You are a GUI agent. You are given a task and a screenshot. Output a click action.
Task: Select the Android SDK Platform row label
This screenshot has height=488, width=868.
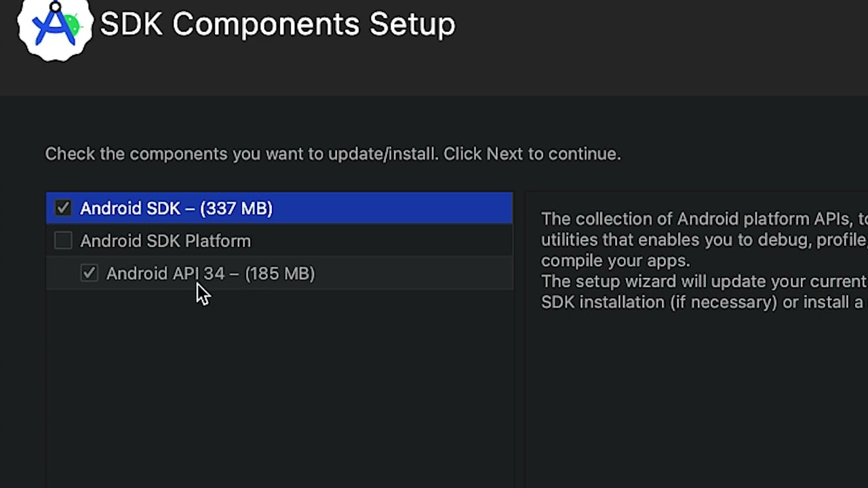point(165,241)
